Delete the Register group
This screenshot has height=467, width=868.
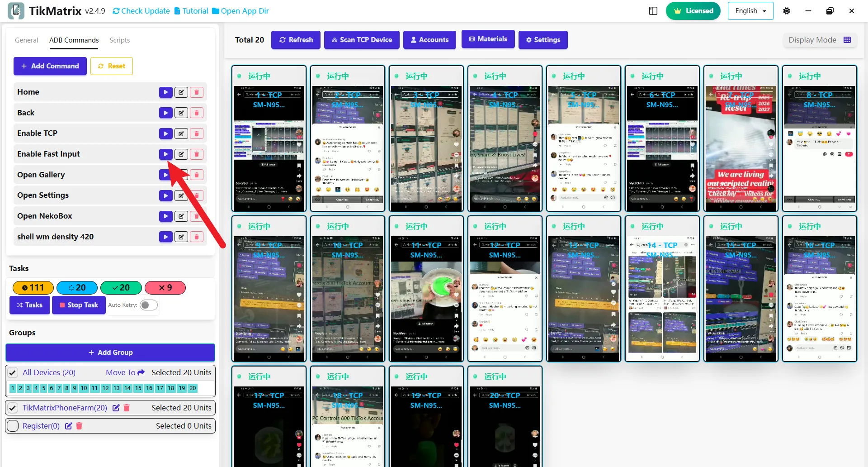(80, 425)
